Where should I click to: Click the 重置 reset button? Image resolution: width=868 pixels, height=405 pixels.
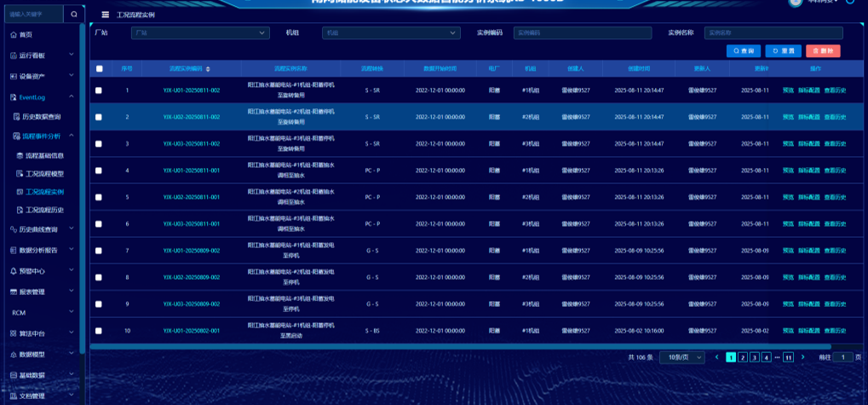coord(784,51)
